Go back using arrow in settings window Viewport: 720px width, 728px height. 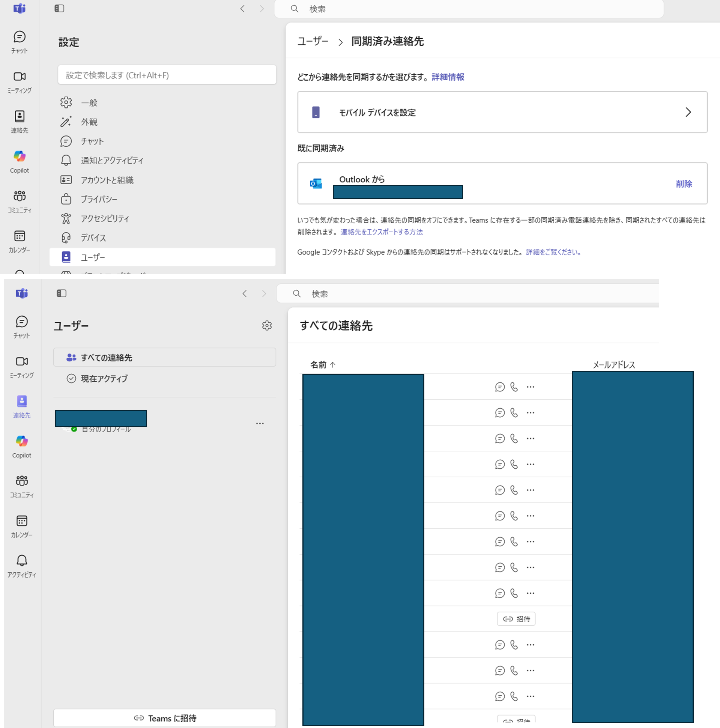coord(243,9)
